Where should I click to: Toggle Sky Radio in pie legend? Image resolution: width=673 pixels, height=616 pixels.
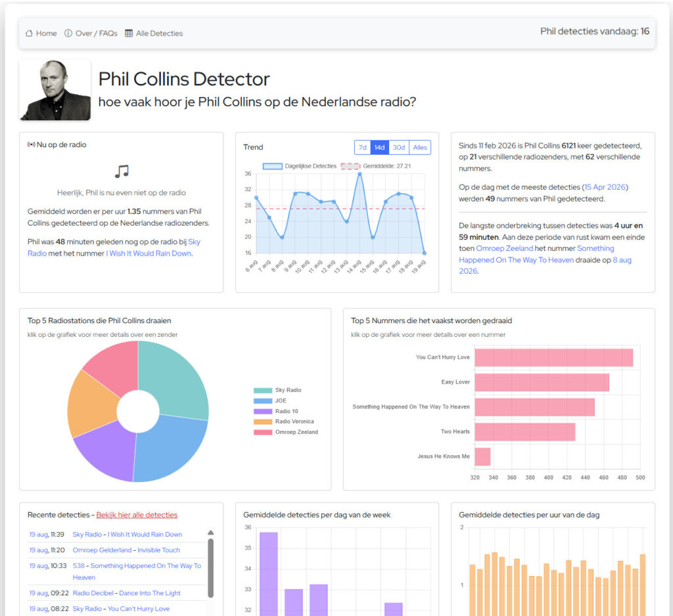278,390
